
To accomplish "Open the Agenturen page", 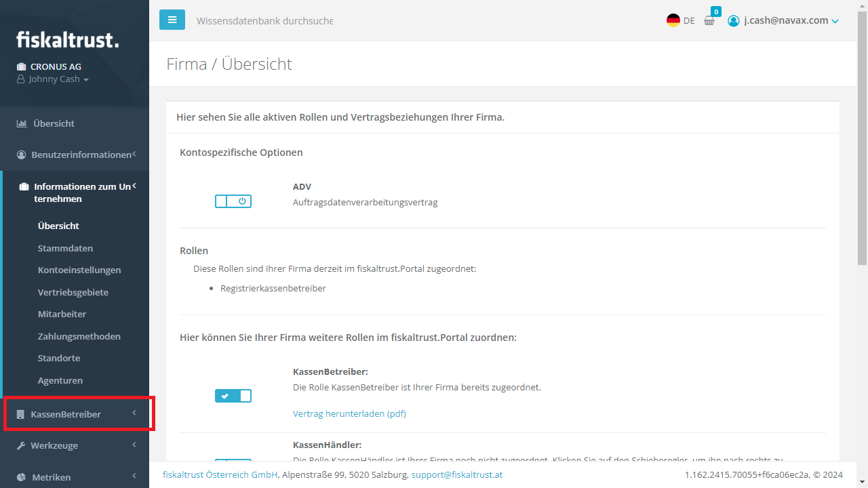I will coord(60,380).
